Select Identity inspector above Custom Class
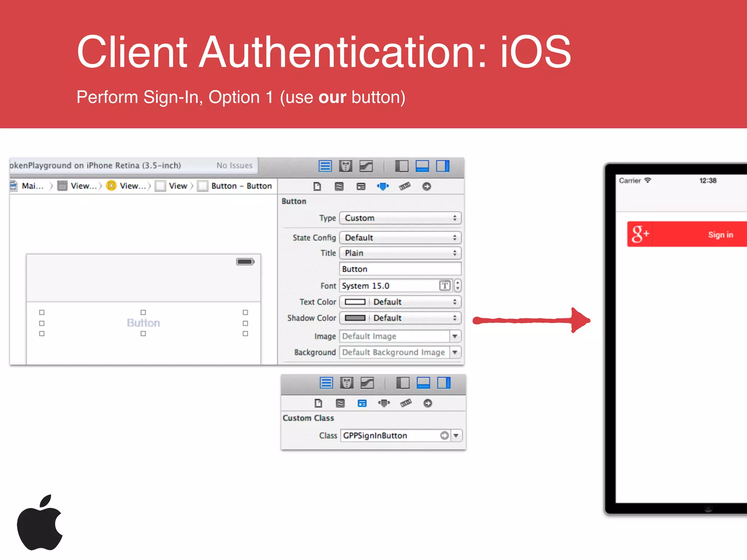 coord(362,403)
